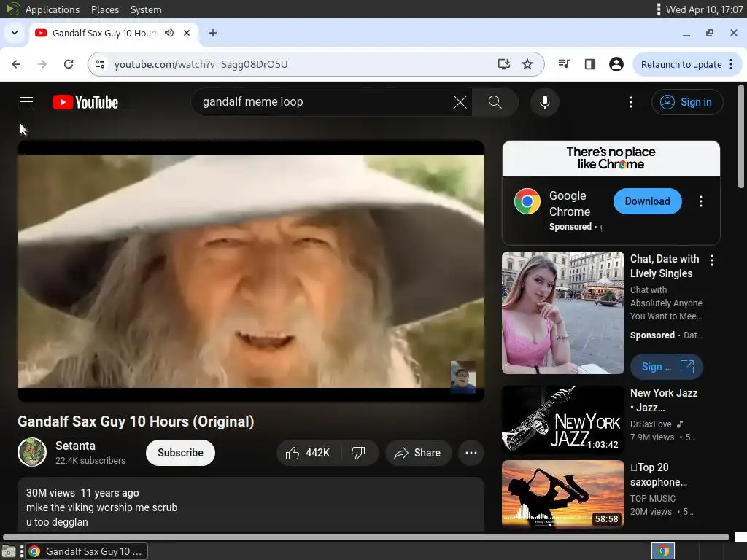The image size is (747, 560).
Task: Click the small end-screen thumbnail in video
Action: 463,377
